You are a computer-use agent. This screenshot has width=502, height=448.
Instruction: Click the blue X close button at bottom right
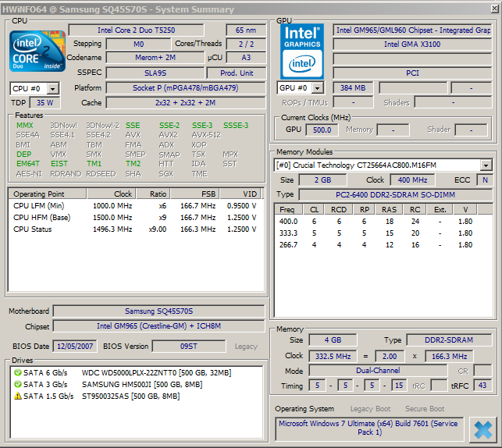click(483, 430)
